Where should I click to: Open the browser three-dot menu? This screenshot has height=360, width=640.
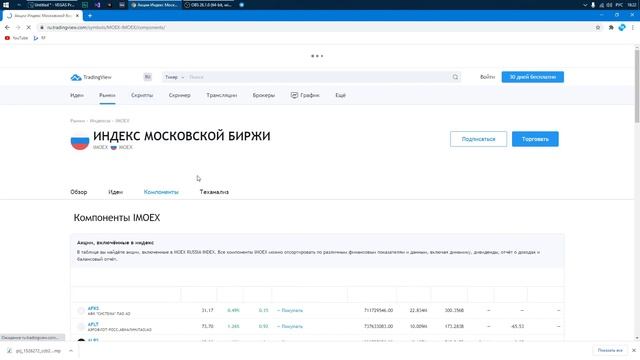pos(633,27)
